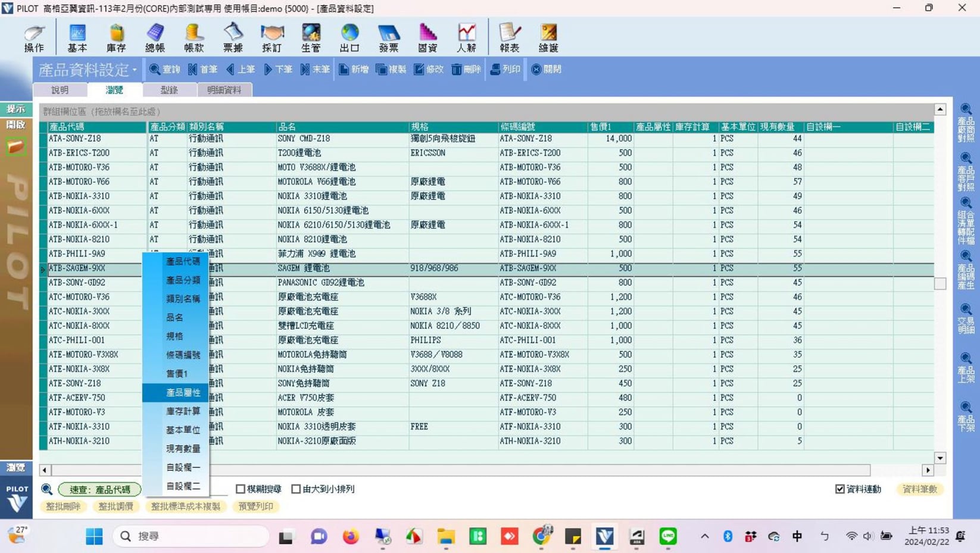The width and height of the screenshot is (980, 553).
Task: Jump to first record with 首筆
Action: (x=203, y=70)
